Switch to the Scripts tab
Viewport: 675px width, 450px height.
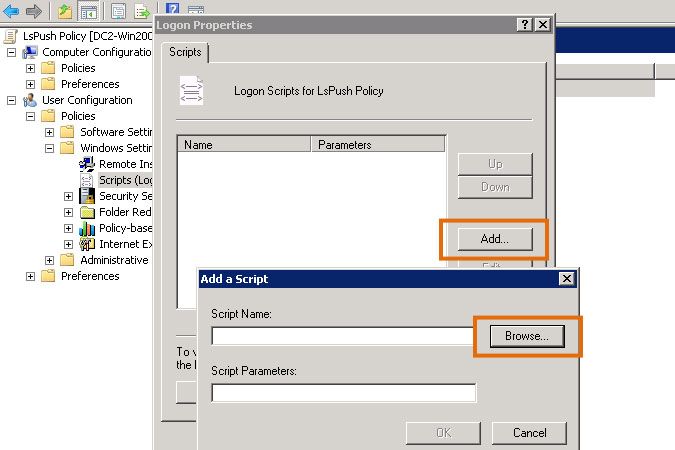coord(185,53)
